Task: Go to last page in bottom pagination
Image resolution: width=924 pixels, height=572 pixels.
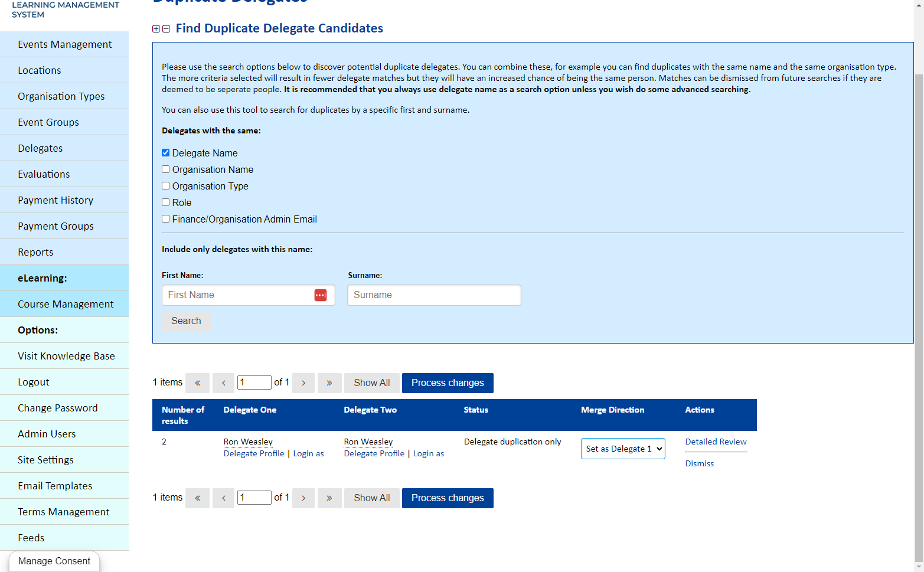Action: coord(329,498)
